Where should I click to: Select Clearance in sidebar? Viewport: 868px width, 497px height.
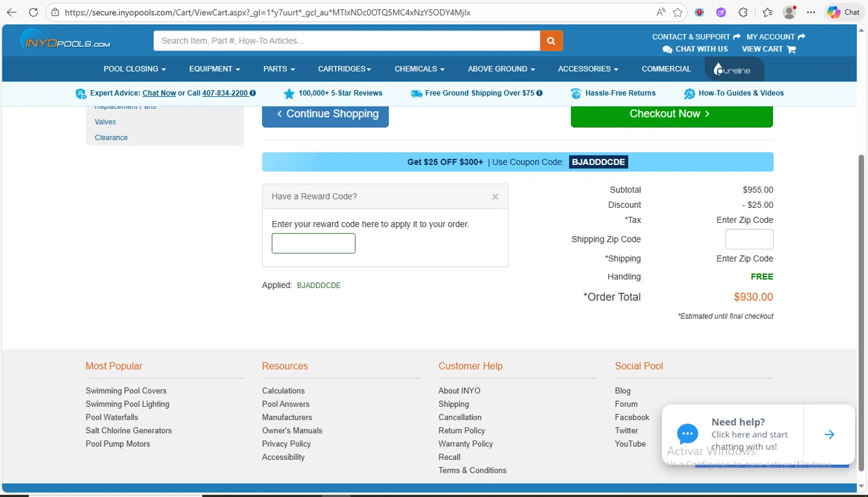tap(111, 138)
